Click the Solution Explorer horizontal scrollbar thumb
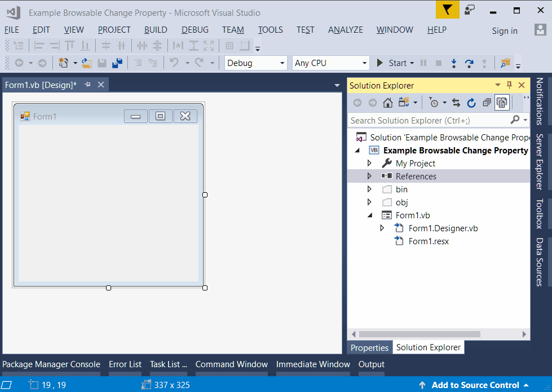The image size is (552, 392). pos(419,334)
